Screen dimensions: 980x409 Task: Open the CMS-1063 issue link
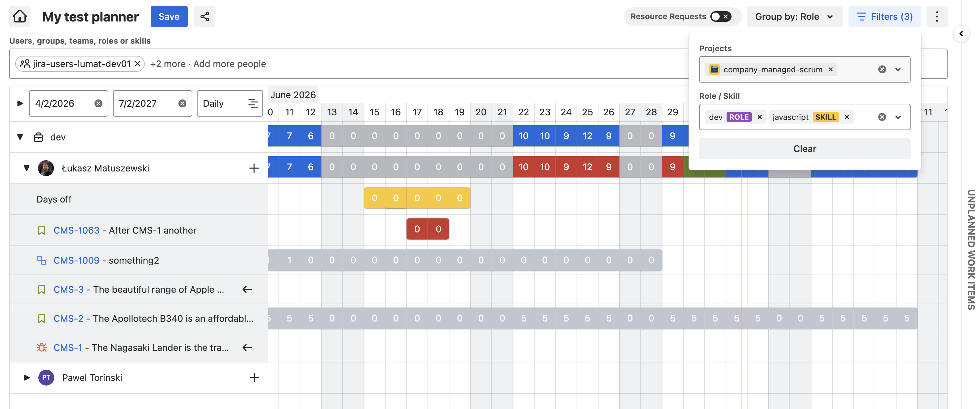76,230
